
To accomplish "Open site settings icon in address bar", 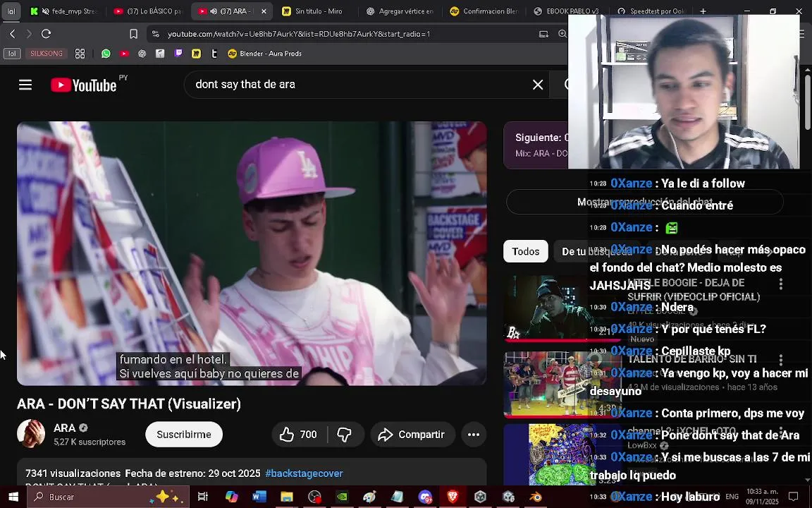I will click(x=155, y=34).
